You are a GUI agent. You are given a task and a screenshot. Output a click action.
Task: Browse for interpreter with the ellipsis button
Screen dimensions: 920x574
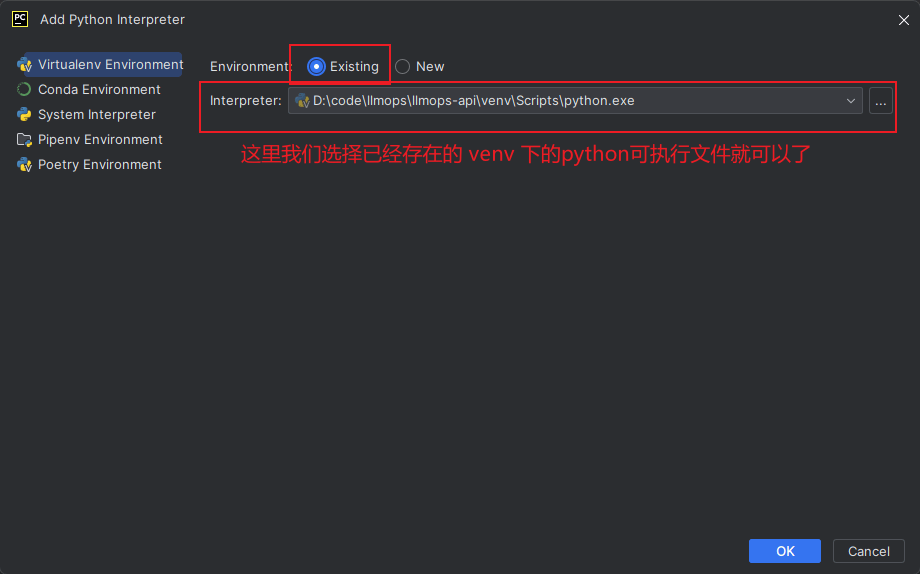(x=881, y=100)
